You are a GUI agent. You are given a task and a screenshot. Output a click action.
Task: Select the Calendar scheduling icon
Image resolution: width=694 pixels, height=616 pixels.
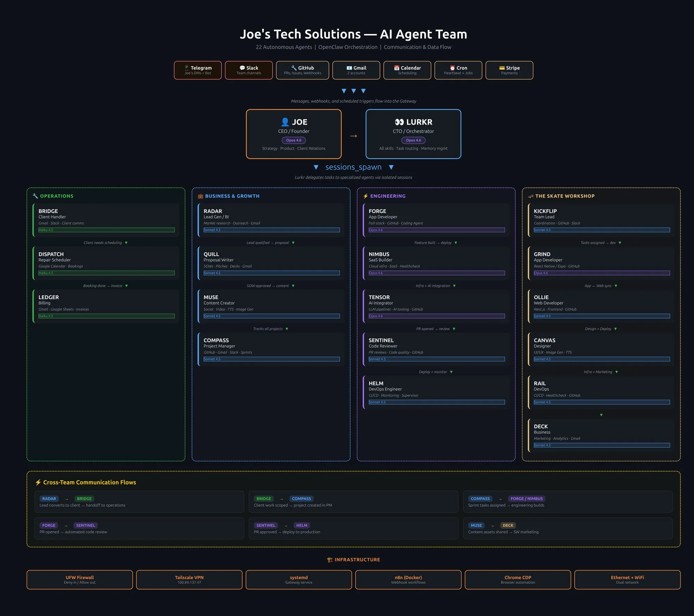396,68
